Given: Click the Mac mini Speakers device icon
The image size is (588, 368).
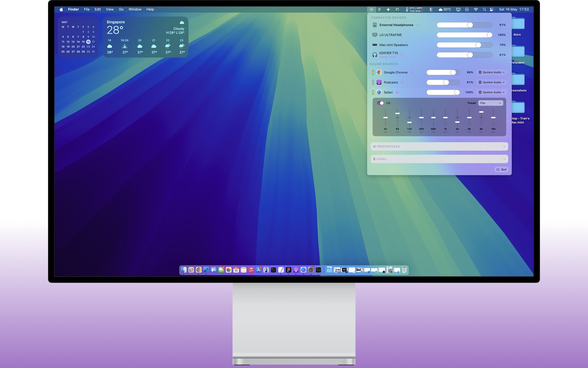Looking at the screenshot, I should tap(375, 45).
